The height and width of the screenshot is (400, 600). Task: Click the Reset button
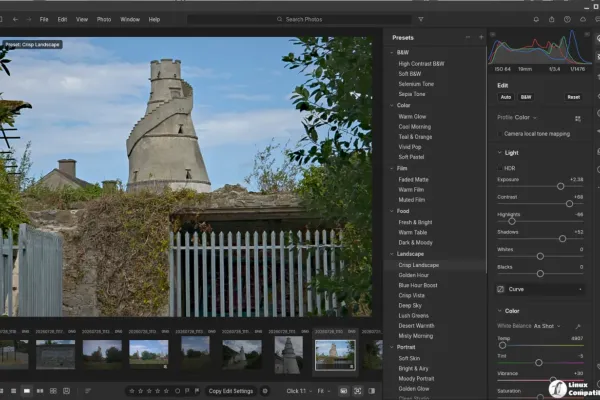(x=574, y=97)
